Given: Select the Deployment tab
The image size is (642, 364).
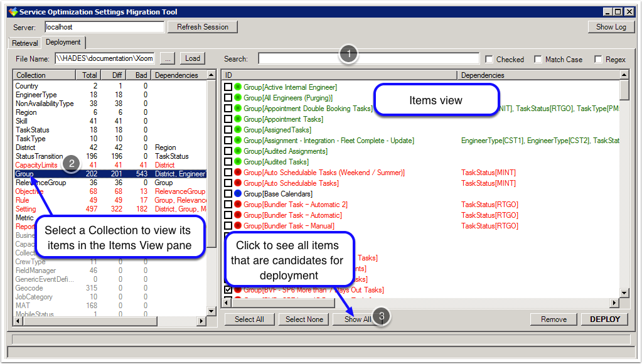Looking at the screenshot, I should pos(63,43).
